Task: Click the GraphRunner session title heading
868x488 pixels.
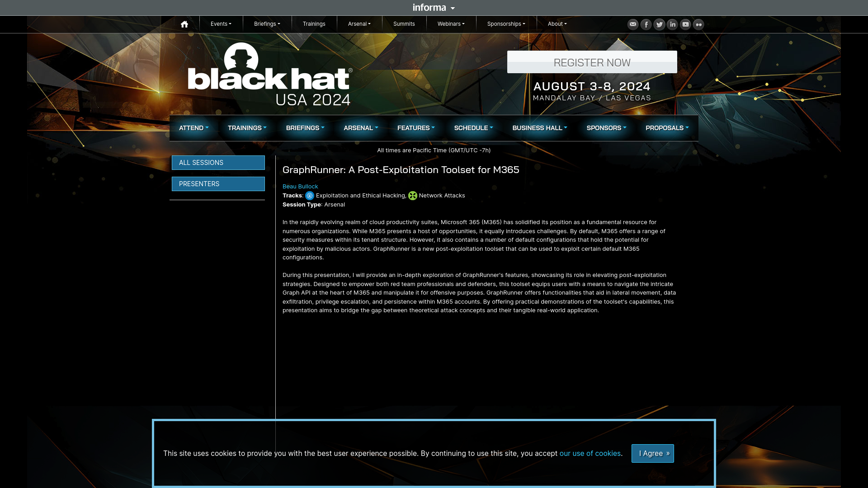Action: [x=401, y=169]
